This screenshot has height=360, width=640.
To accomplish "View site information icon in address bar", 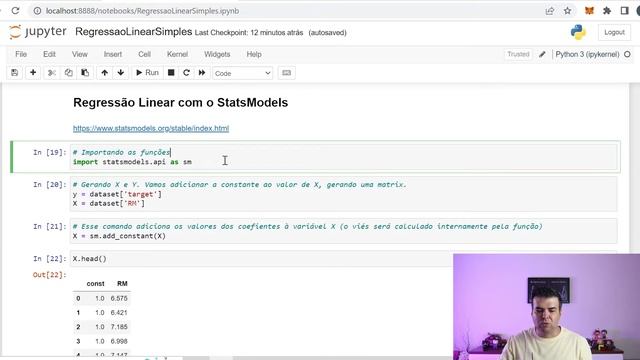I will point(37,11).
